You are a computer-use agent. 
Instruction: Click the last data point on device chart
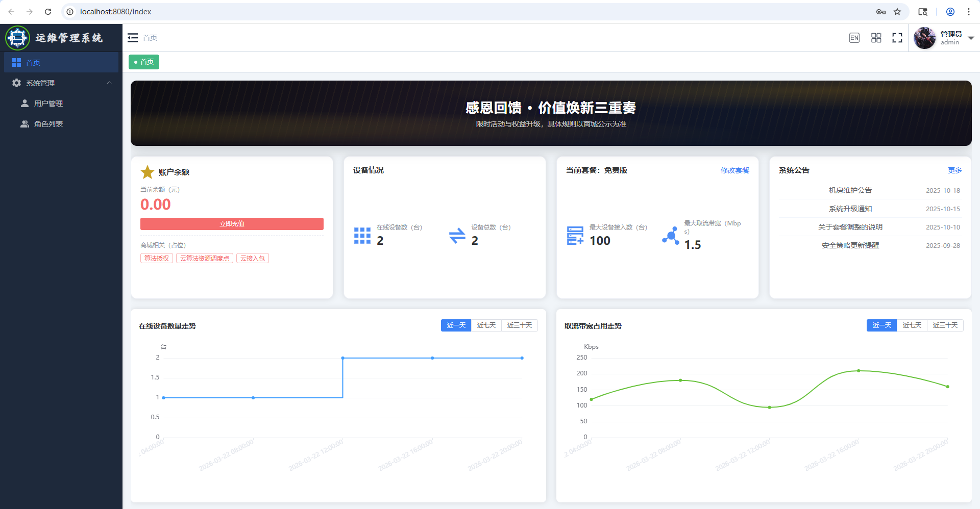click(x=522, y=358)
